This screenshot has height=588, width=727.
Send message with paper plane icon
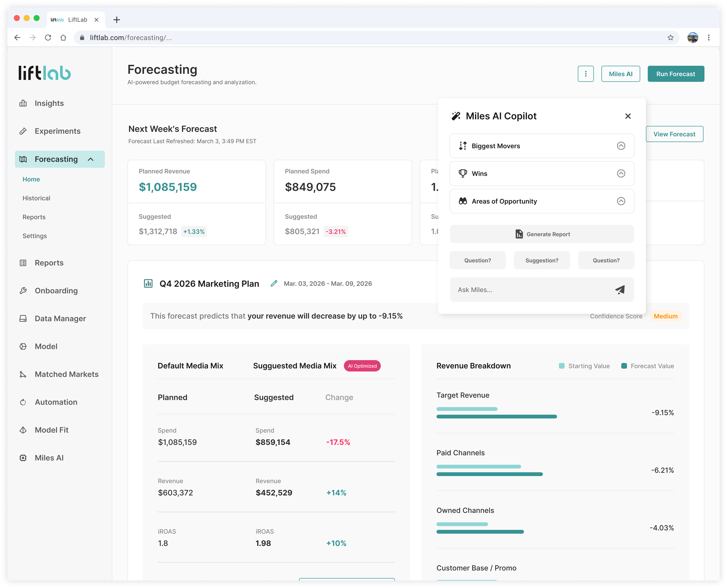[x=620, y=290]
